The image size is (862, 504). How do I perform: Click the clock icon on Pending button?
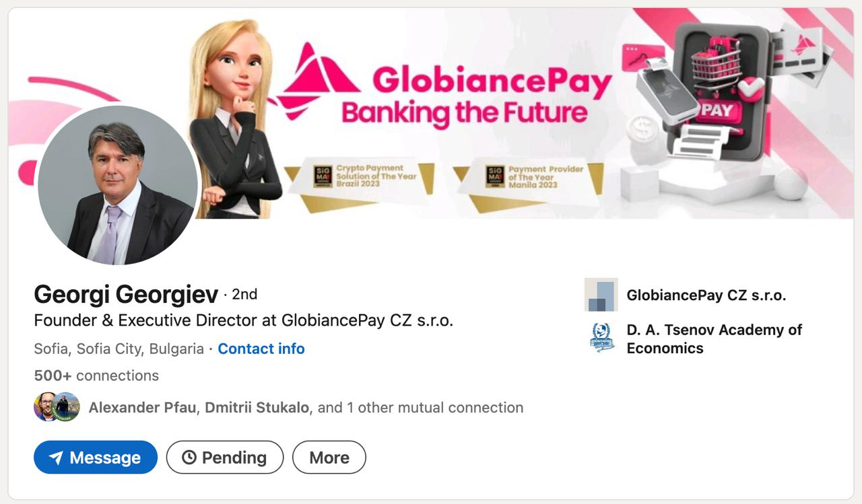point(189,458)
